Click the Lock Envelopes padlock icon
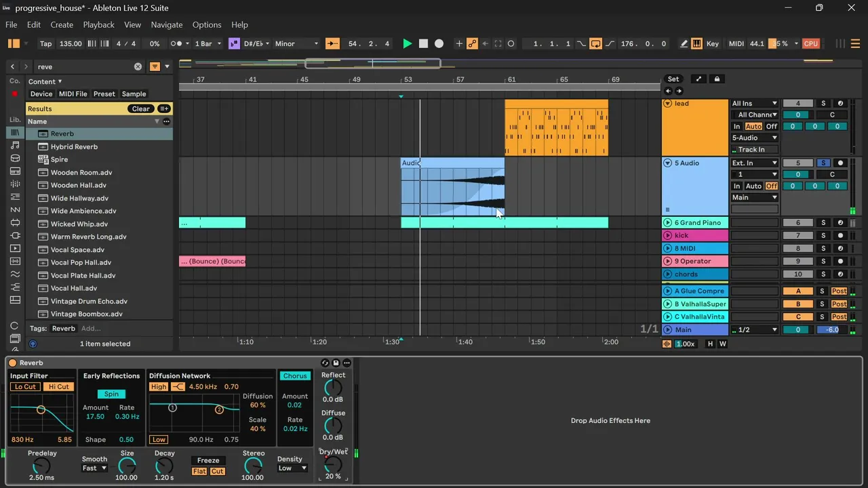 pos(717,79)
